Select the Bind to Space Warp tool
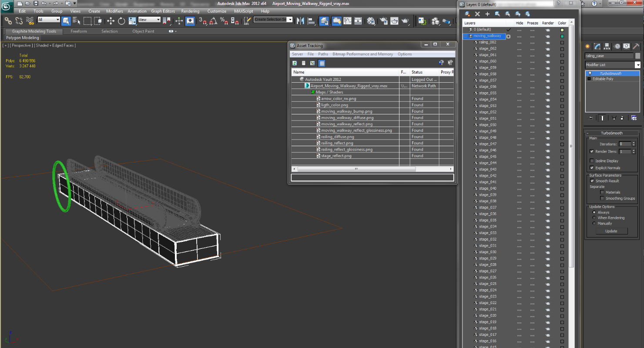This screenshot has height=348, width=644. tap(30, 20)
